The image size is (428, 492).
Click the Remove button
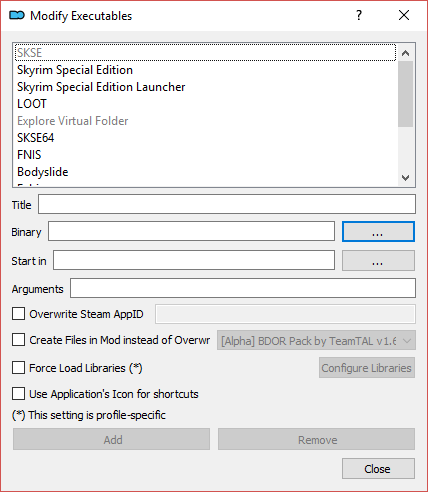[x=316, y=439]
